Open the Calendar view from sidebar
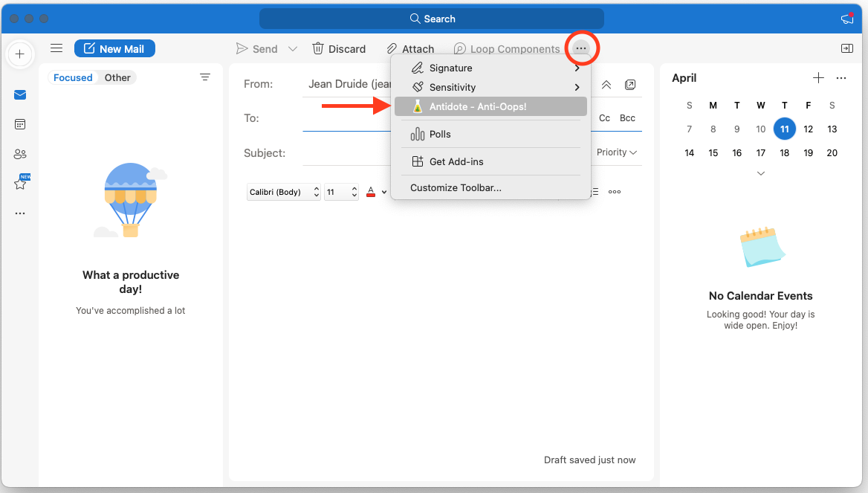 [20, 124]
